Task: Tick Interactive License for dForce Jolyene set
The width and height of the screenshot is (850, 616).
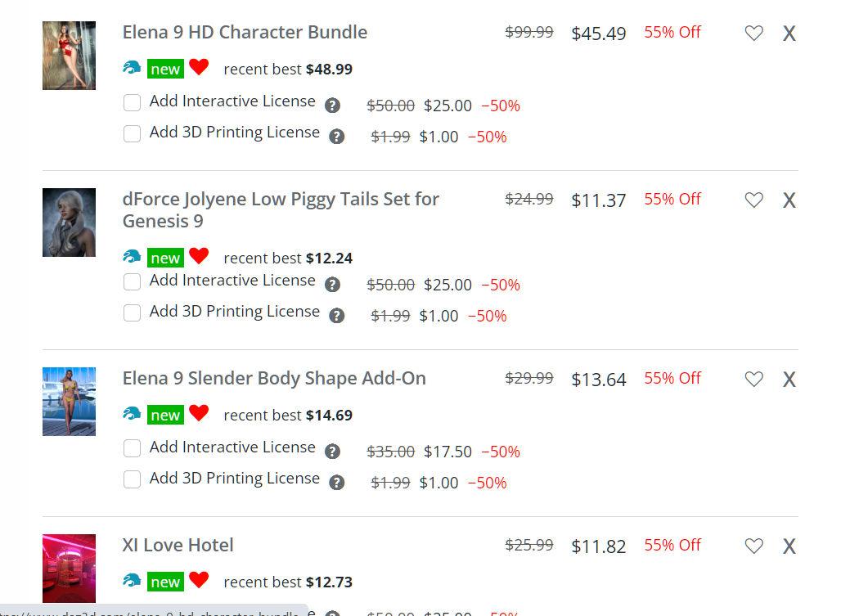Action: point(132,282)
